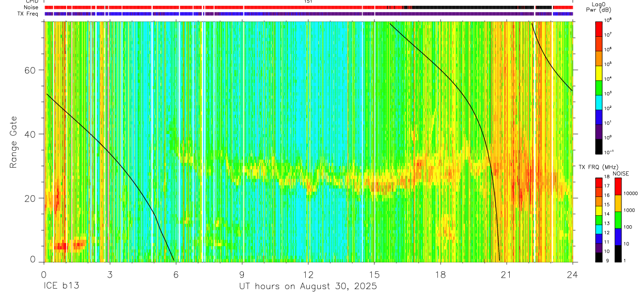Click the '24' tick label on the time axis

click(x=573, y=274)
